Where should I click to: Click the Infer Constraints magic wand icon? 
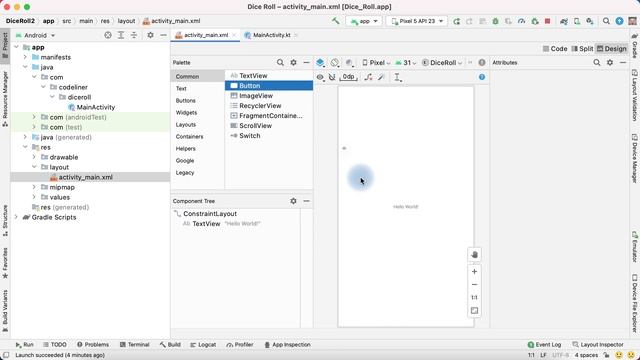tap(381, 77)
